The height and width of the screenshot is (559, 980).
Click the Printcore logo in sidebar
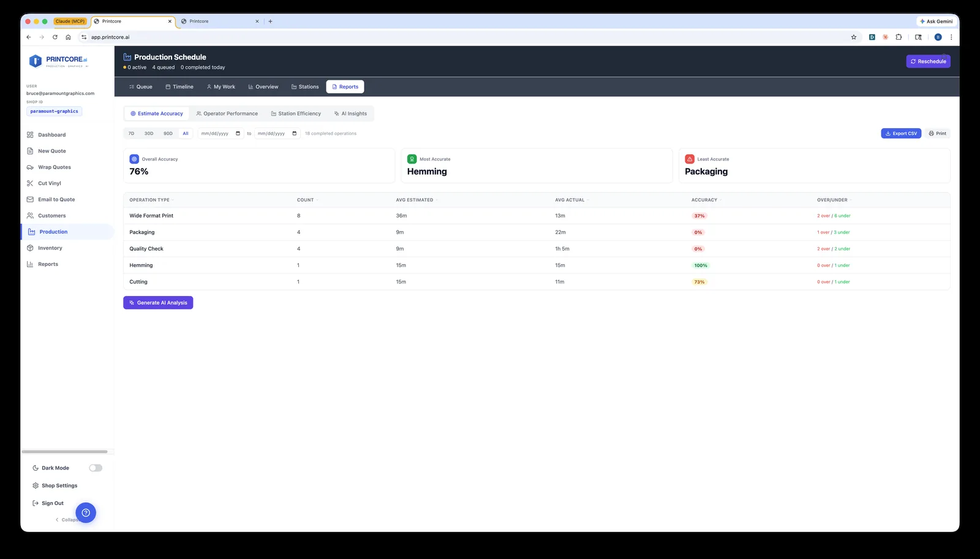[58, 61]
